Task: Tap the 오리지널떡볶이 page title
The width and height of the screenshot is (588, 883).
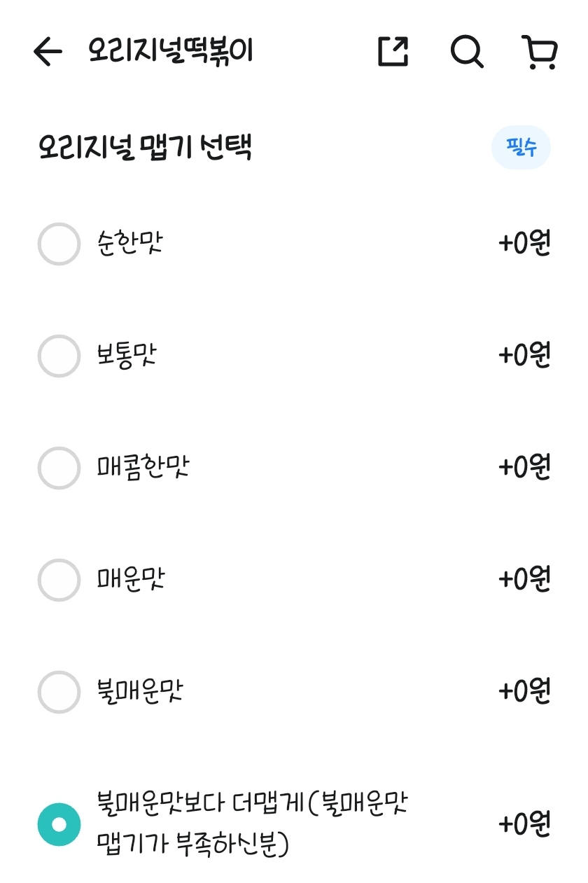Action: (171, 52)
